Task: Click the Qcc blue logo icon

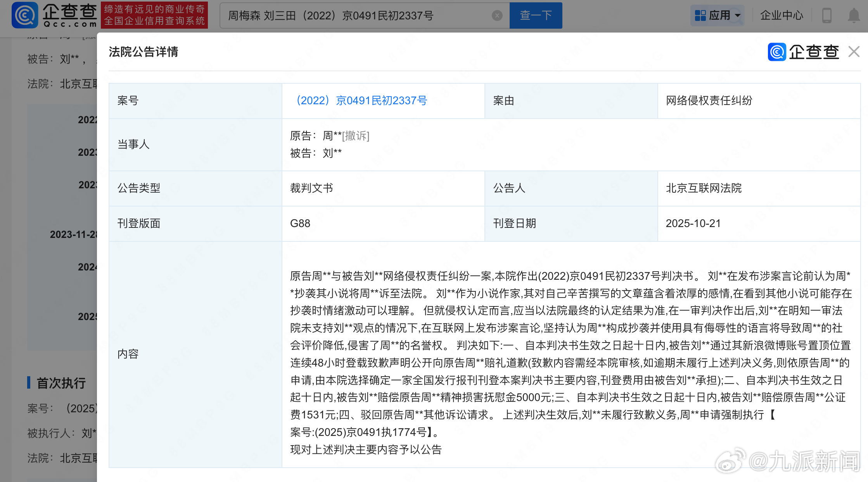Action: [25, 15]
